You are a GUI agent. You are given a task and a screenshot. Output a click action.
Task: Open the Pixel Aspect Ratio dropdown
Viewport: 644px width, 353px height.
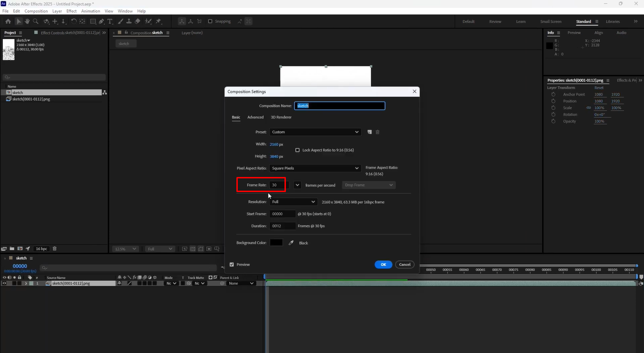[x=315, y=168]
